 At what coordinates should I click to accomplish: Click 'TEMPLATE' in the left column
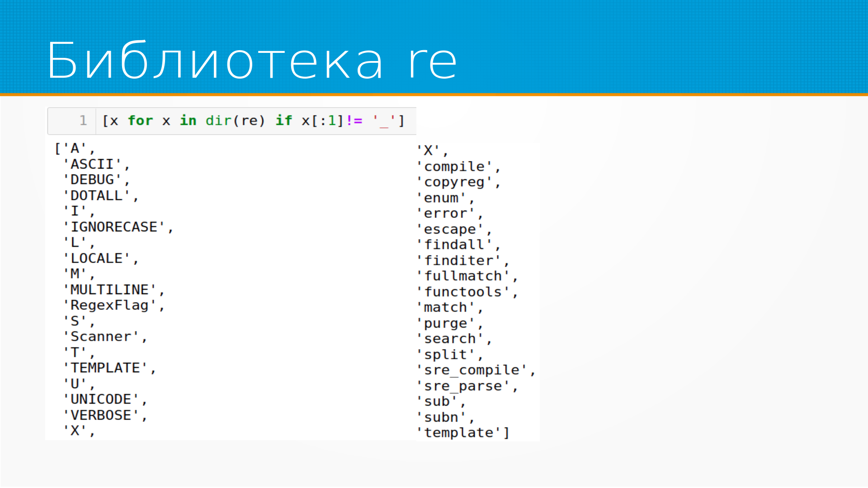pos(105,368)
